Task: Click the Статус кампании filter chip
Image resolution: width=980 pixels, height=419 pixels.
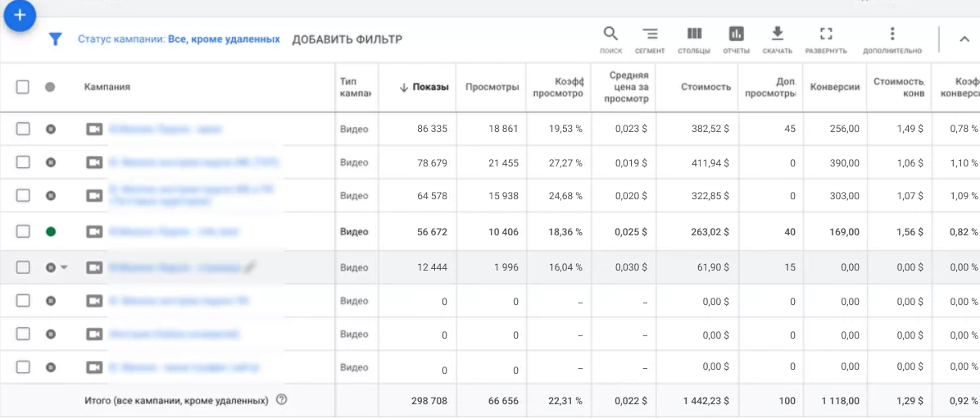Action: pyautogui.click(x=179, y=39)
